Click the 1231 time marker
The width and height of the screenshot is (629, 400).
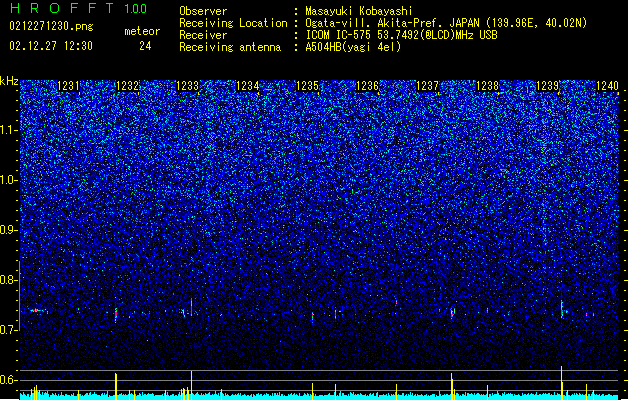point(68,86)
